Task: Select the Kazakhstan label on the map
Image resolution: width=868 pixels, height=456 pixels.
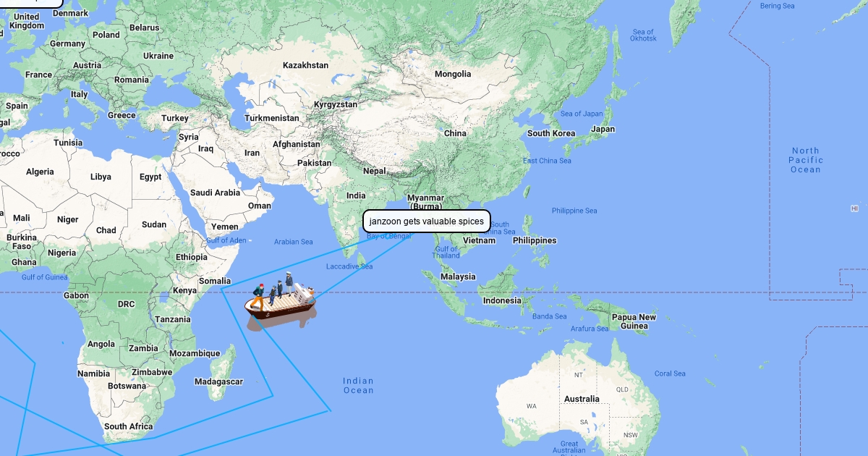Action: 305,65
